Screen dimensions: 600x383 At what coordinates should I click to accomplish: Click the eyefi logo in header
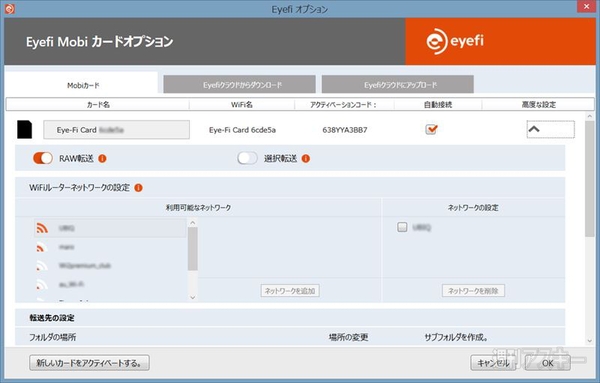point(455,41)
